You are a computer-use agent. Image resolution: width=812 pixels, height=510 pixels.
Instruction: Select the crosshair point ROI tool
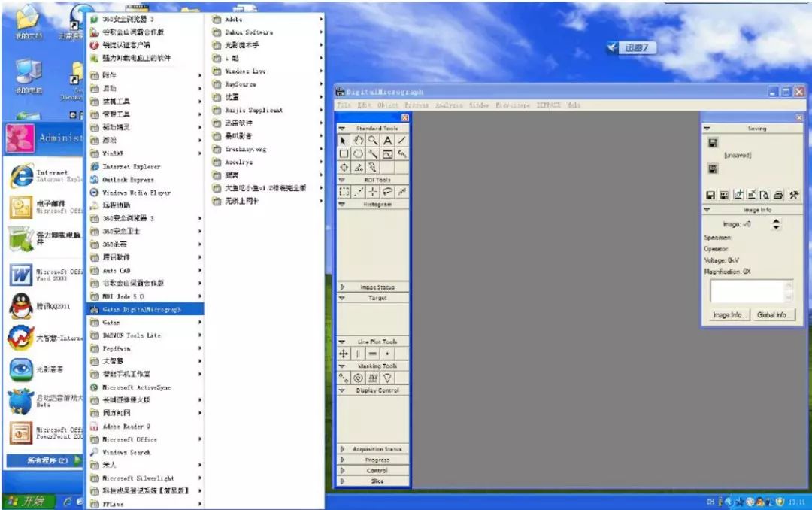click(373, 192)
